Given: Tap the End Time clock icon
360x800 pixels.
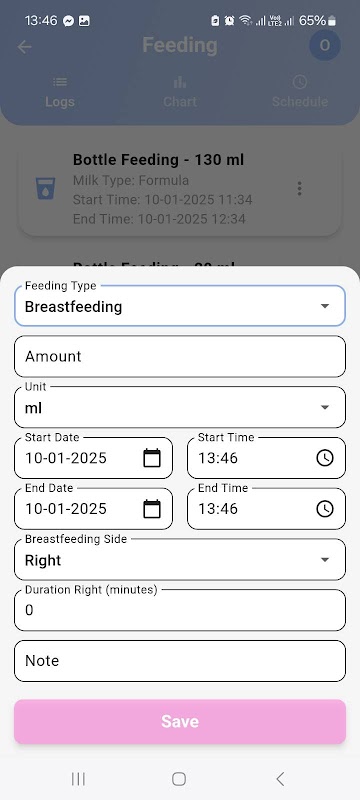Looking at the screenshot, I should click(x=325, y=509).
